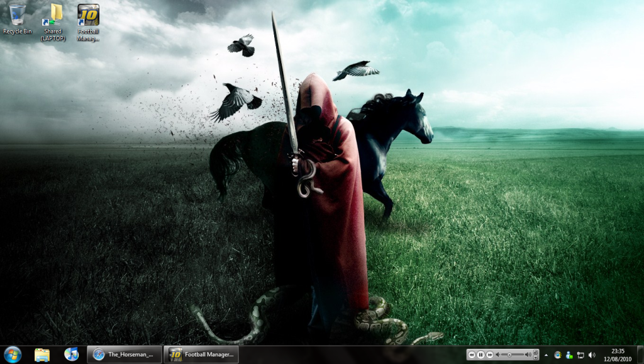This screenshot has height=364, width=644.
Task: Open the network connection tray icon
Action: point(580,355)
